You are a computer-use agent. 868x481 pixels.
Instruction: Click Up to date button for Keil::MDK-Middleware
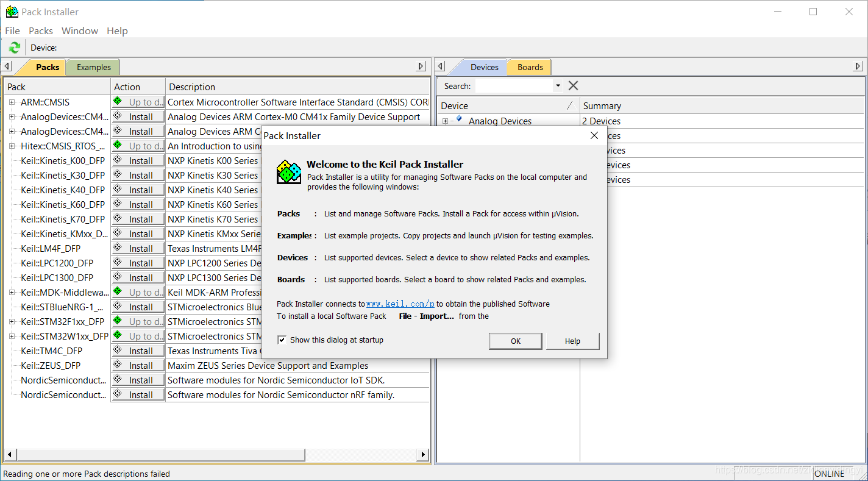tap(138, 292)
